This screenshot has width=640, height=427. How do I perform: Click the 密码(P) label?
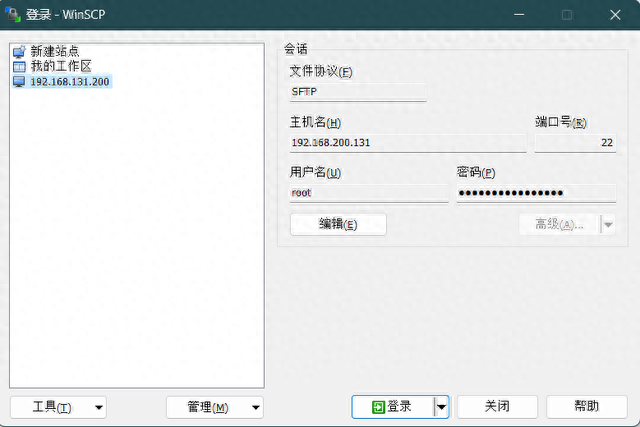[x=476, y=172]
